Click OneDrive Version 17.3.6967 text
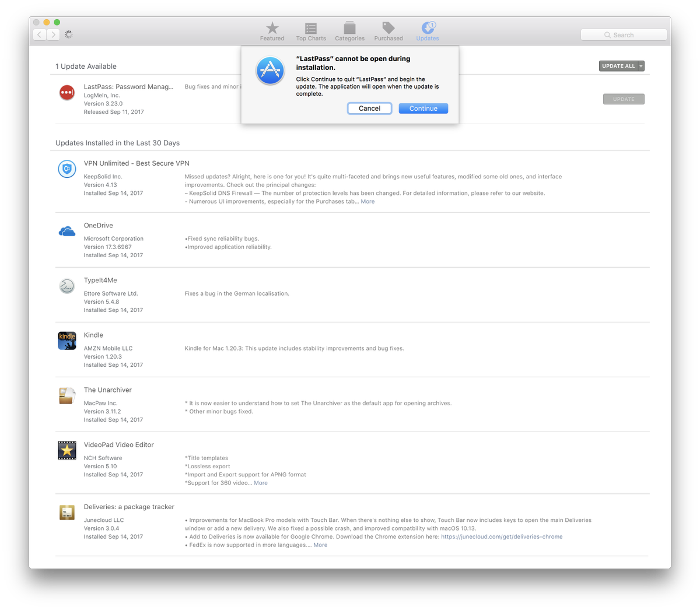 108,247
